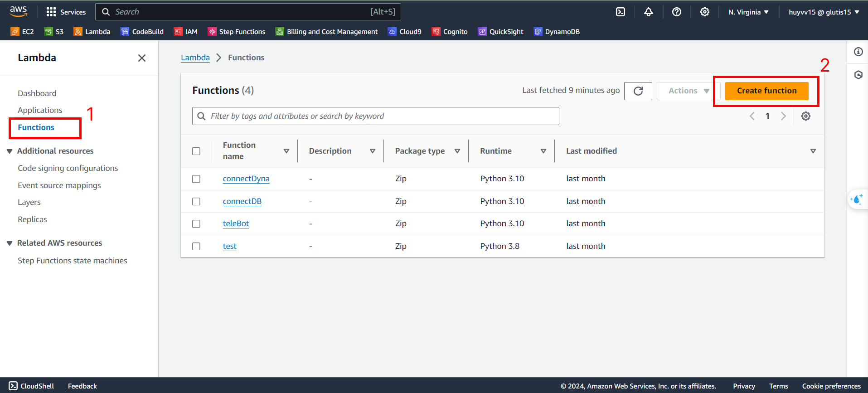Image resolution: width=868 pixels, height=393 pixels.
Task: Collapse the Related AWS resources section
Action: click(10, 243)
